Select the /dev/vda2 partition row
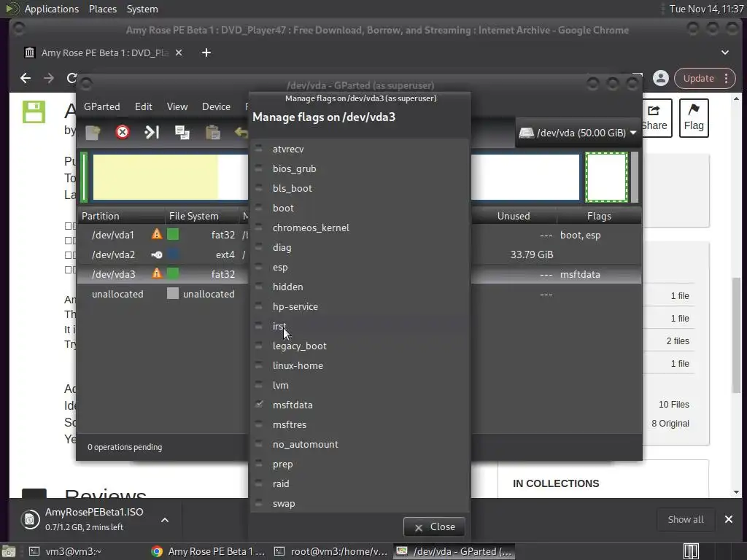 pyautogui.click(x=163, y=254)
